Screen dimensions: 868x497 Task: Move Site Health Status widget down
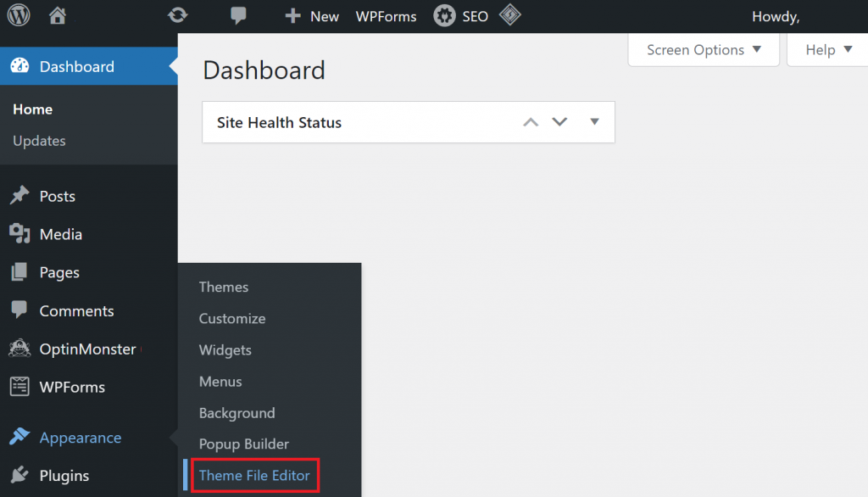(x=559, y=122)
